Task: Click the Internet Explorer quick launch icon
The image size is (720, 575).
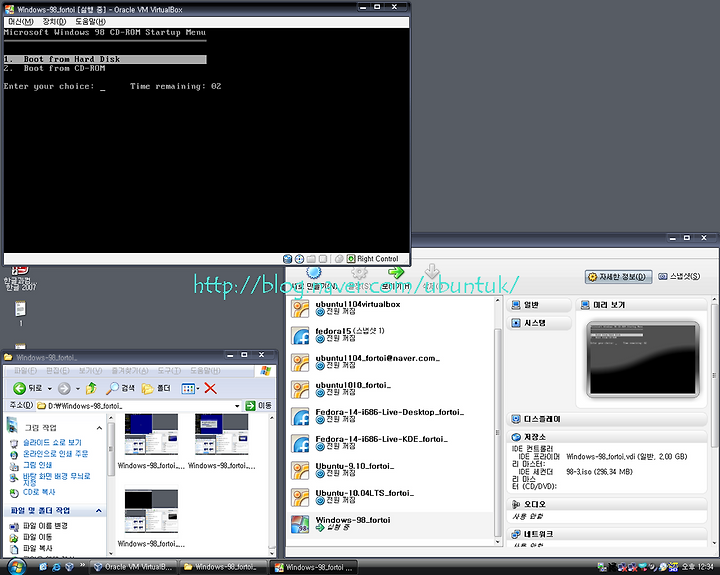Action: coord(56,567)
